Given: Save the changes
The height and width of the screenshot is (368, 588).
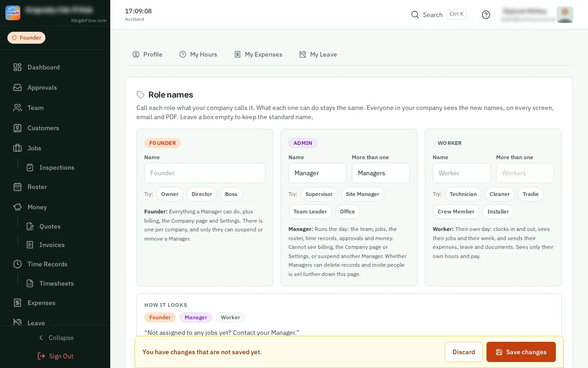Looking at the screenshot, I should pyautogui.click(x=521, y=352).
